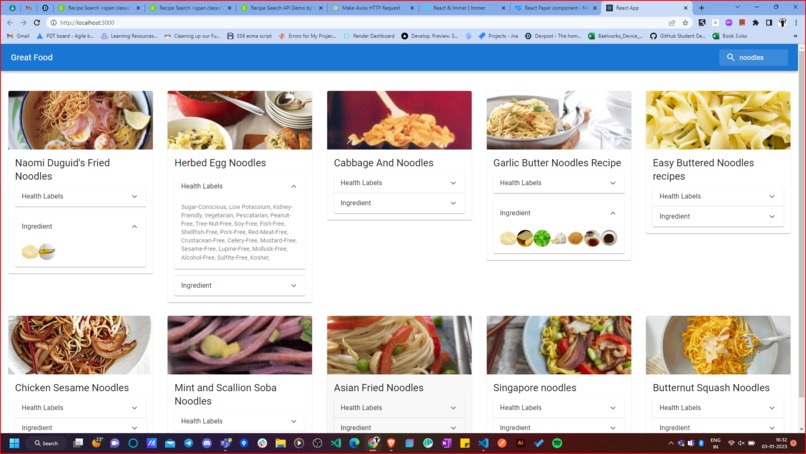Expand Ingredient section on Easy Buttered Noodles recipes
This screenshot has height=454, width=806.
[x=718, y=216]
